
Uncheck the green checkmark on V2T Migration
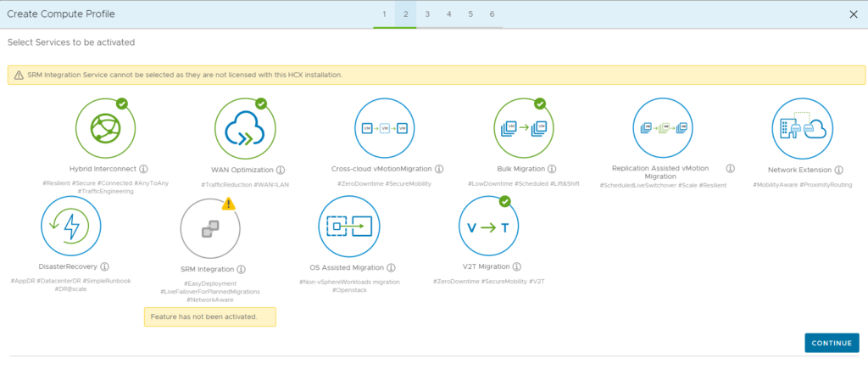[x=505, y=201]
